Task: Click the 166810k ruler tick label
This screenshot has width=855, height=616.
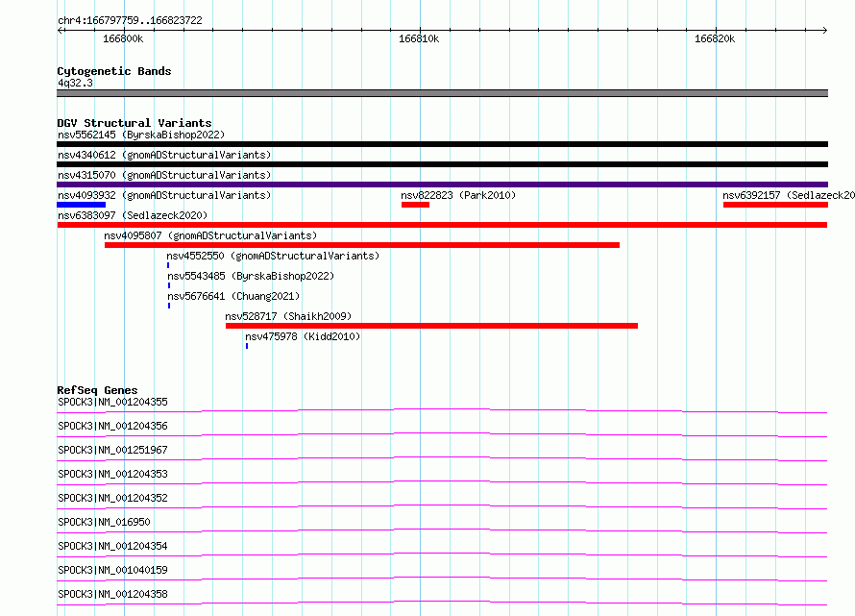Action: [419, 38]
